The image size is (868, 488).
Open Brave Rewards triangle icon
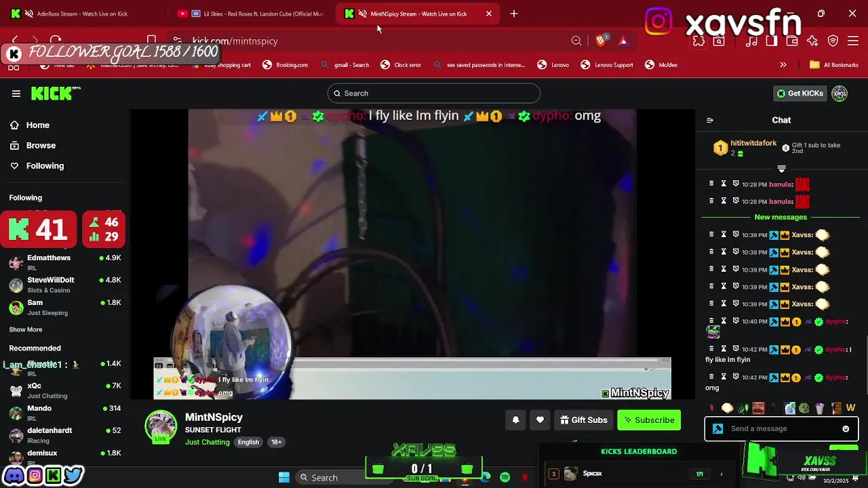coord(623,41)
